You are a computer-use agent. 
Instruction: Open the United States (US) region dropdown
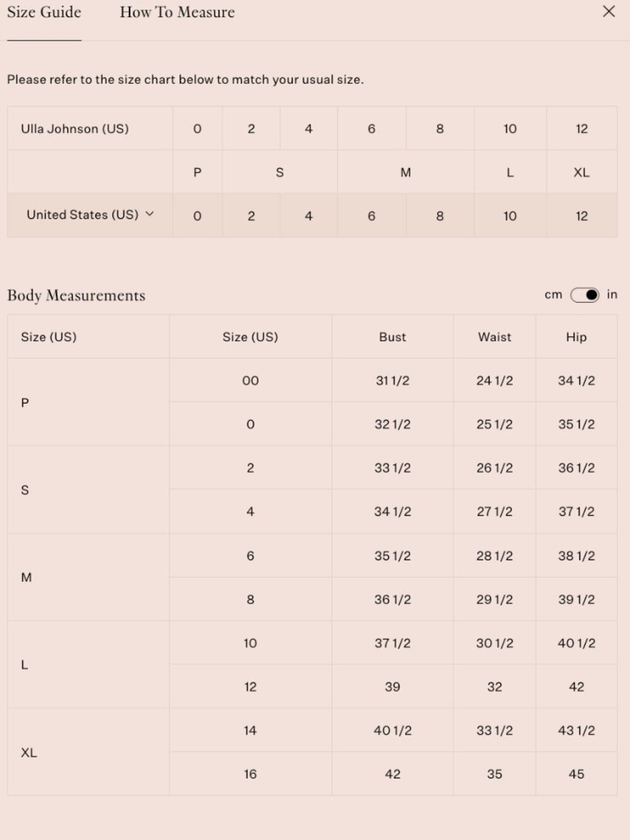90,215
